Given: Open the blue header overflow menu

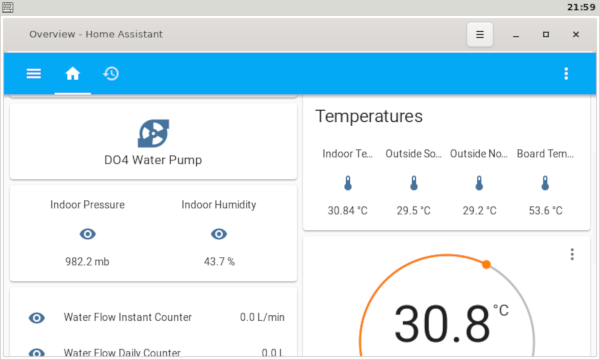Looking at the screenshot, I should pos(566,73).
